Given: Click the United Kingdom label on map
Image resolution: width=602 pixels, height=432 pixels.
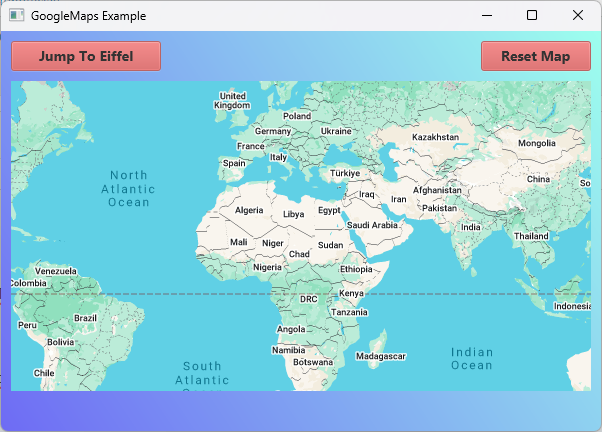Looking at the screenshot, I should 232,101.
